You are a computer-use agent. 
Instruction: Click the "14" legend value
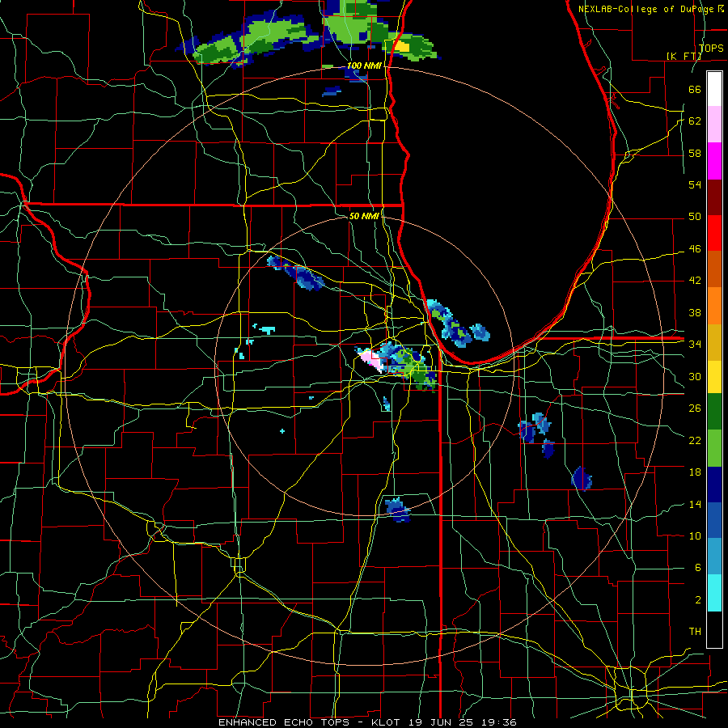pyautogui.click(x=695, y=504)
